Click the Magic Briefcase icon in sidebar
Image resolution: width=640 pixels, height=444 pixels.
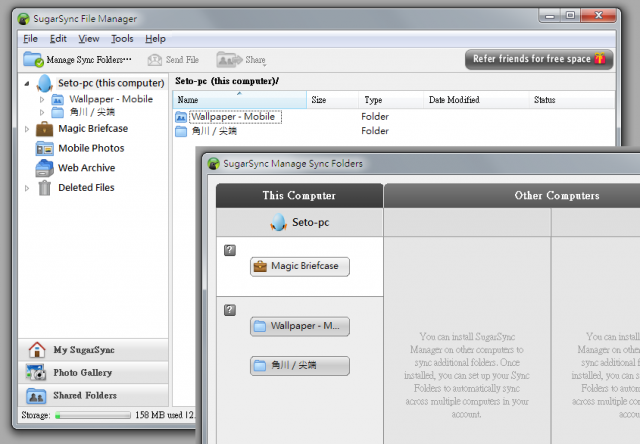click(x=44, y=129)
